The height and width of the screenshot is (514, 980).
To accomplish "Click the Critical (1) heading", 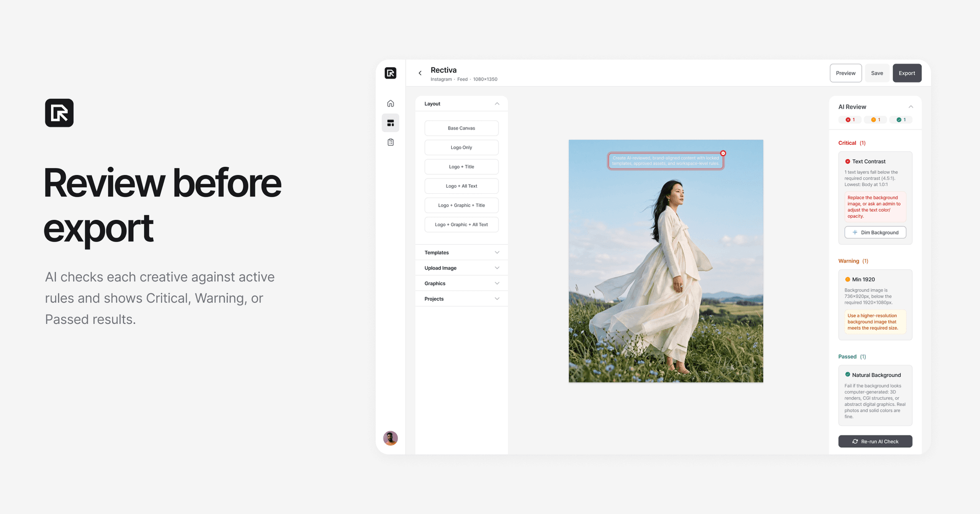I will (x=852, y=143).
